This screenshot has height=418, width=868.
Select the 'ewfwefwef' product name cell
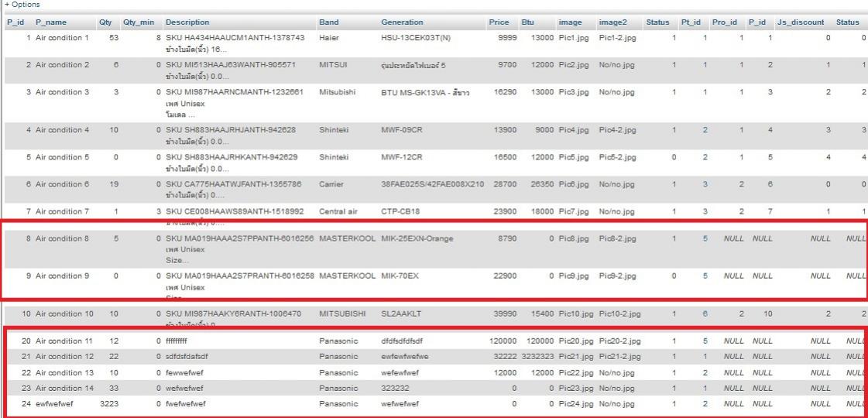54,404
